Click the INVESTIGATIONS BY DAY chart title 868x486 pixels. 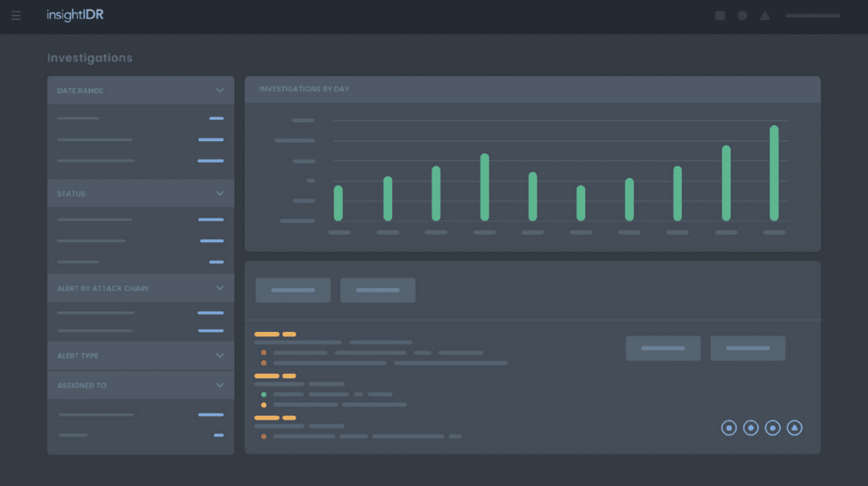[x=305, y=89]
